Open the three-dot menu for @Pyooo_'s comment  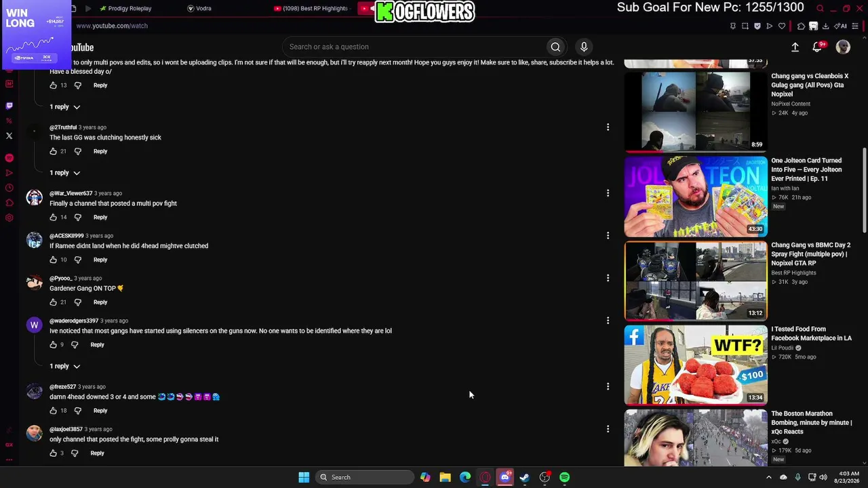tap(608, 278)
